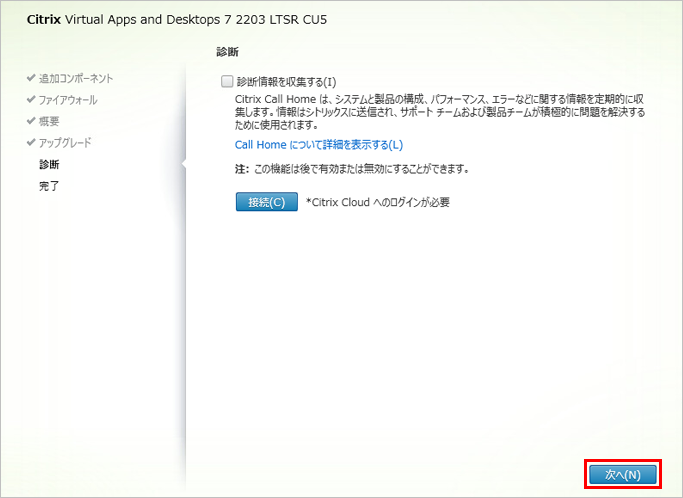Select the current 診断 step in sidebar
The height and width of the screenshot is (498, 683).
(49, 164)
